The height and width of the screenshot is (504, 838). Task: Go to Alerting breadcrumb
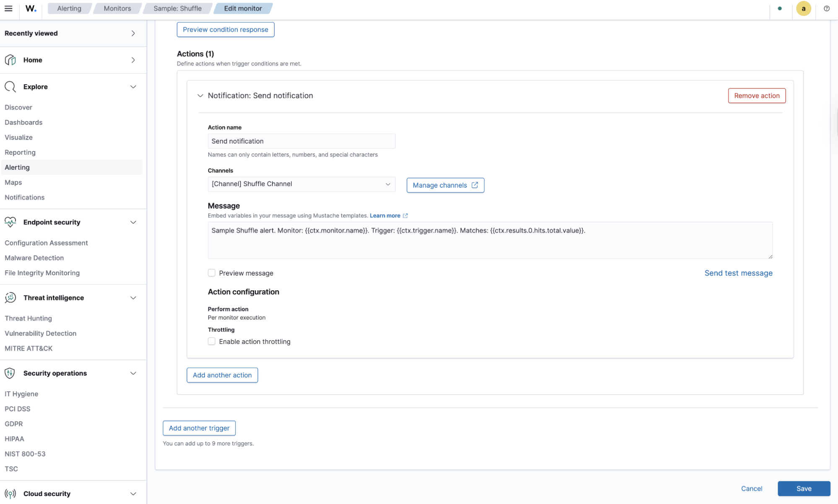[x=69, y=8]
